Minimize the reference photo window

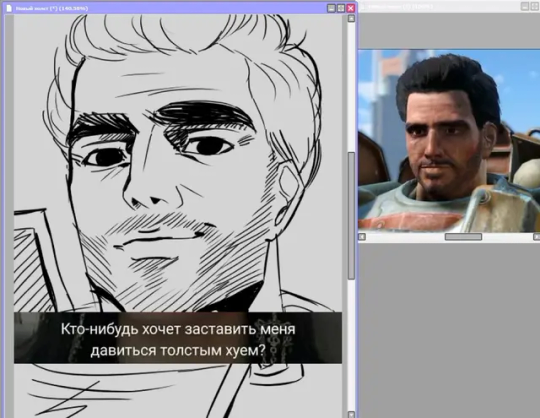pyautogui.click(x=525, y=6)
